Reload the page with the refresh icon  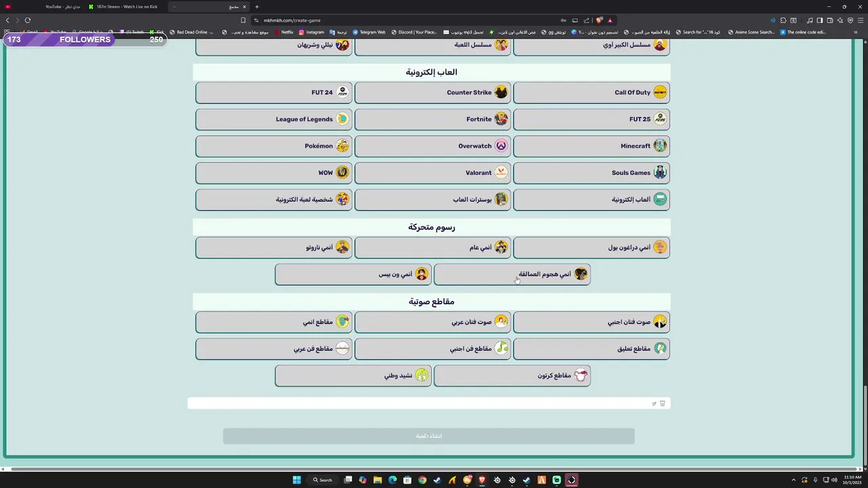28,20
